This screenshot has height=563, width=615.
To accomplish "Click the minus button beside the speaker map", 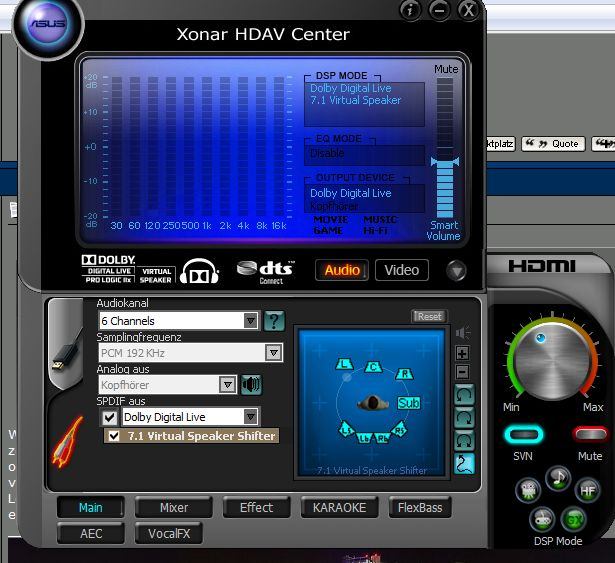I will pyautogui.click(x=462, y=372).
